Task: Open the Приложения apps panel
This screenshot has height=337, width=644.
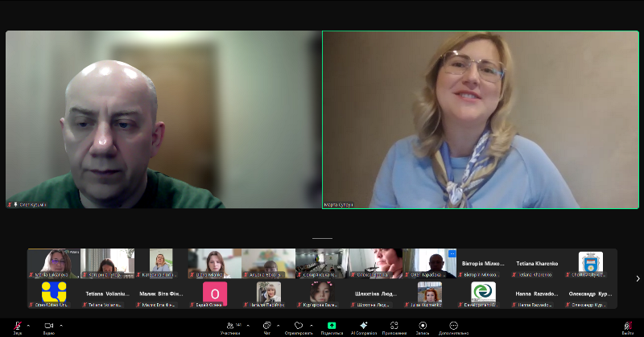Action: point(394,327)
